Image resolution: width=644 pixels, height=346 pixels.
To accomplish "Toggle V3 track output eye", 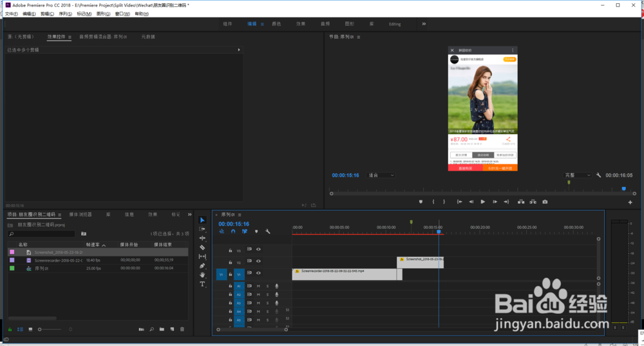I will click(x=258, y=249).
